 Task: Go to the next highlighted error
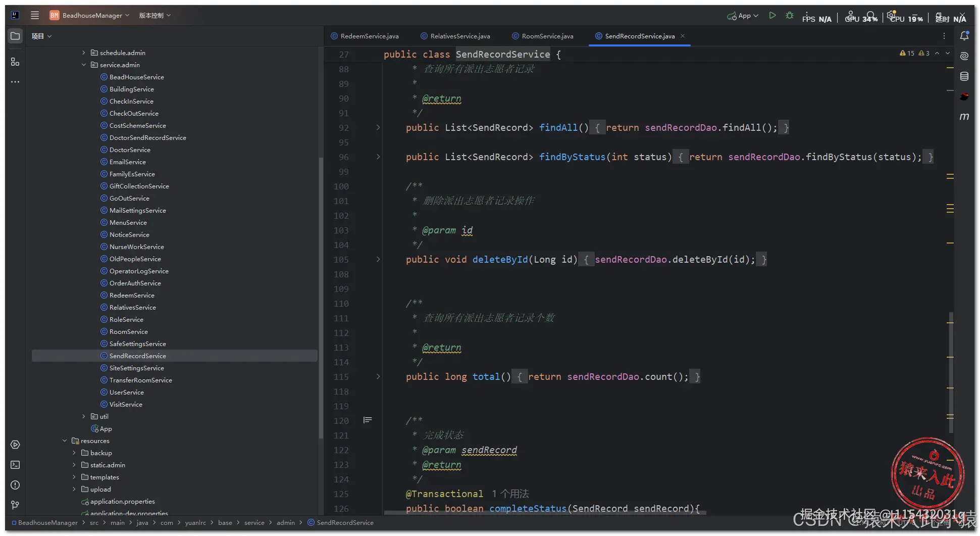pyautogui.click(x=948, y=53)
